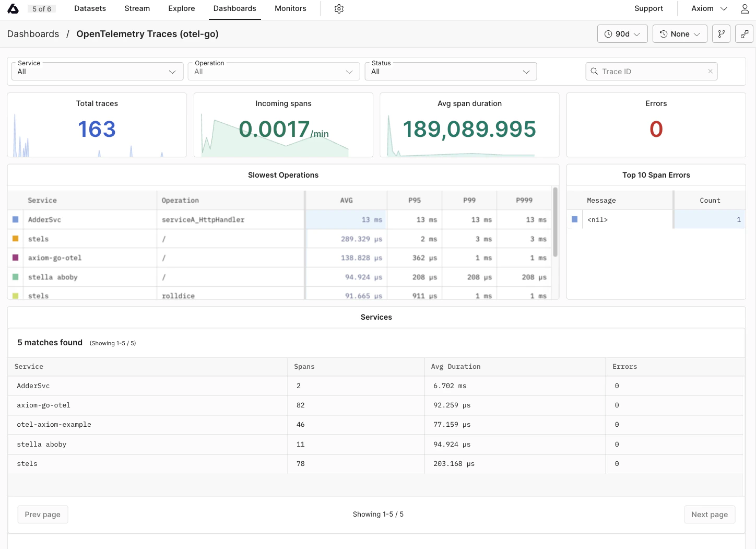
Task: Switch to the Datasets tab
Action: tap(90, 8)
